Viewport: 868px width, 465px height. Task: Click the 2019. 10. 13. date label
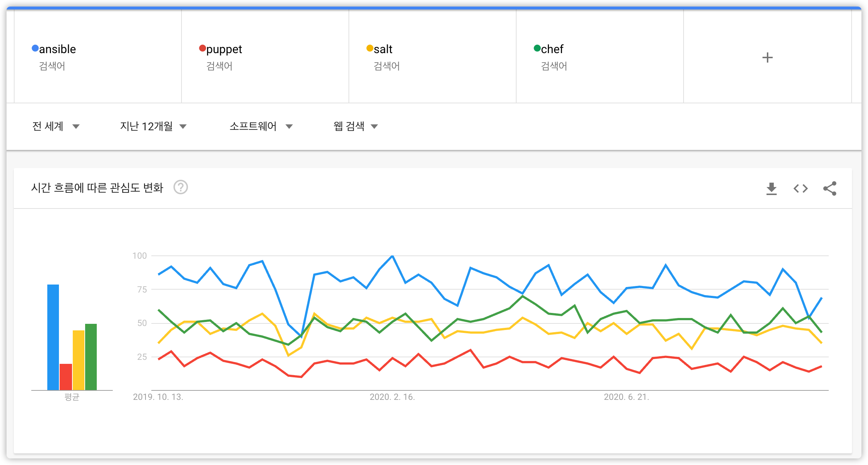[x=158, y=397]
